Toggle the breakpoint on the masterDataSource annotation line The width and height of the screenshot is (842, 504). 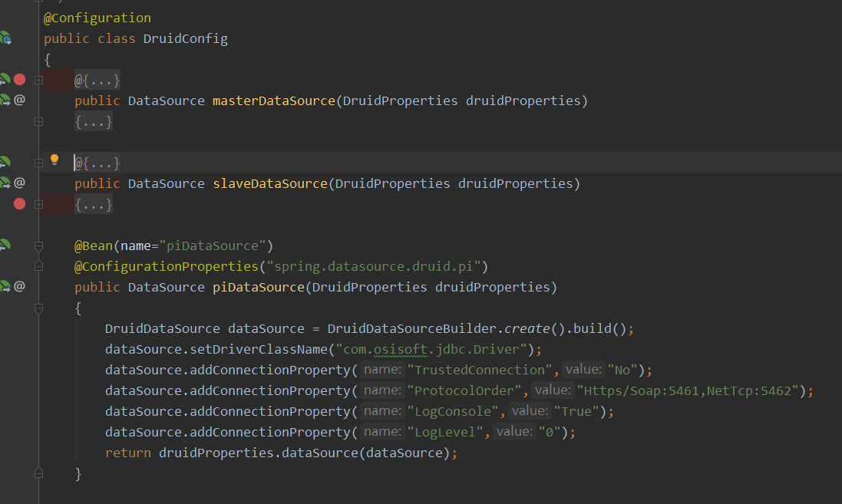18,79
